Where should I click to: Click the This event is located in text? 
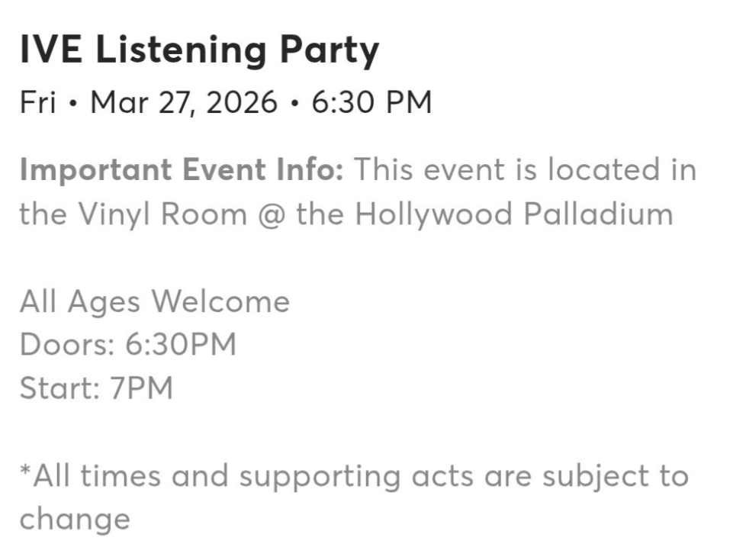click(x=526, y=170)
